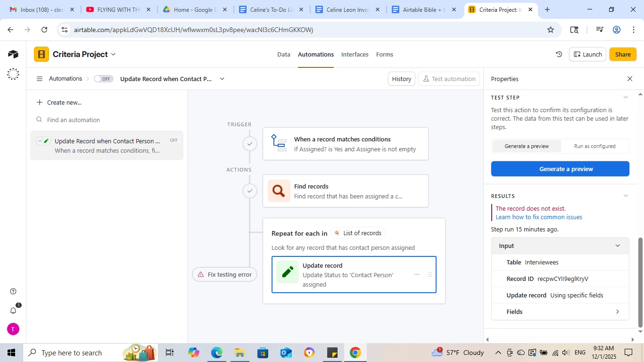Click the Test automation button
Screen dimensions: 644x362
pyautogui.click(x=449, y=79)
